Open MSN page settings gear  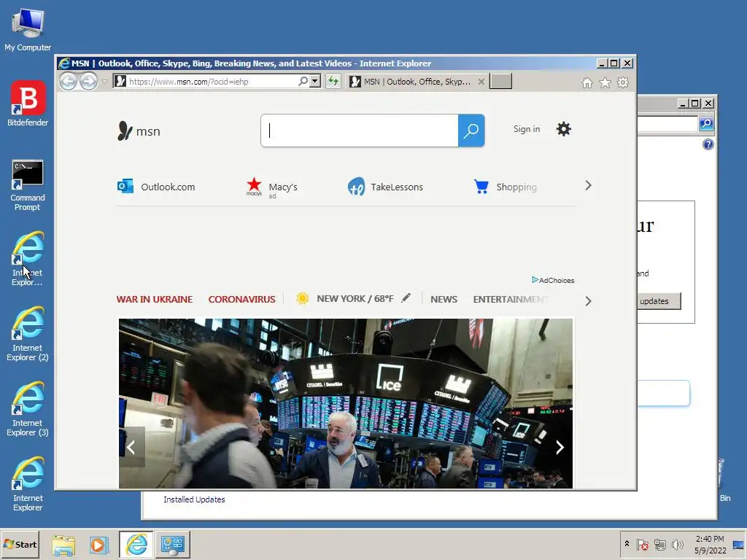564,129
